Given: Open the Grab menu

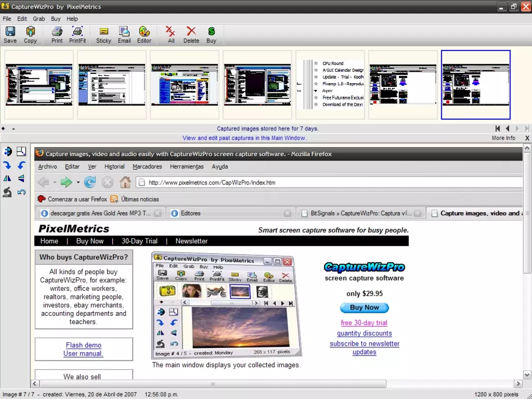Looking at the screenshot, I should [39, 18].
